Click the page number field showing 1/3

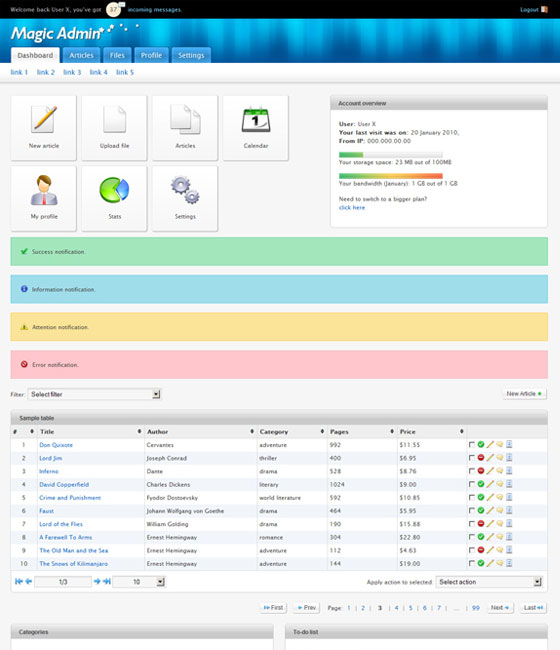(x=63, y=582)
